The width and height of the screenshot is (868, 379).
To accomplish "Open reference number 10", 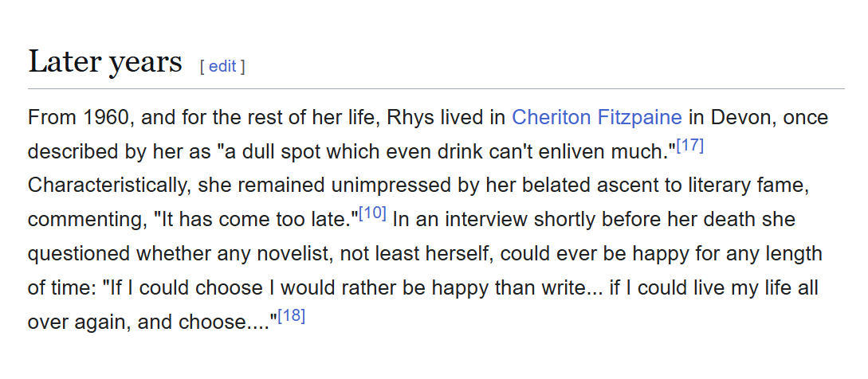I will [372, 213].
